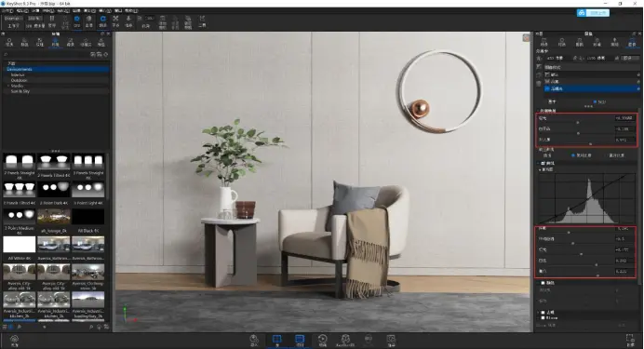Open the Help menu
This screenshot has width=644, height=349.
[x=131, y=10]
